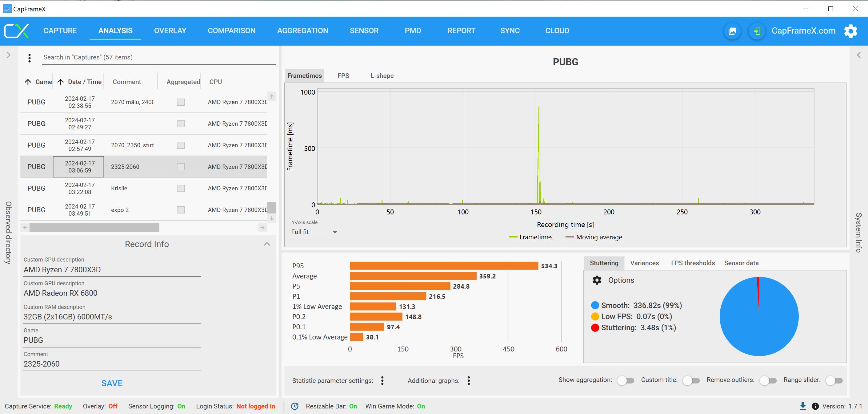Click horizontal scroll left arrow
This screenshot has width=868, height=414.
[25, 227]
